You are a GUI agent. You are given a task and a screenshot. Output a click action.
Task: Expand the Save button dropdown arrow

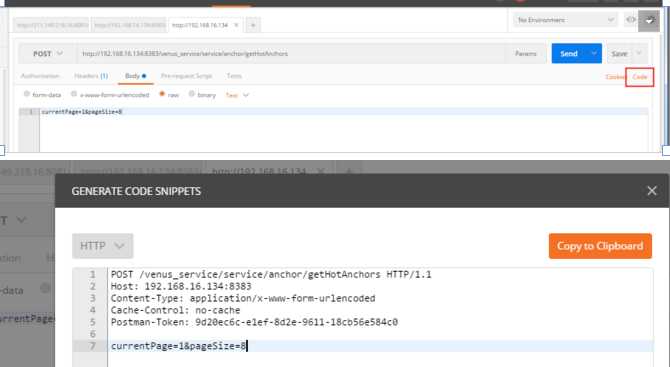click(x=639, y=53)
